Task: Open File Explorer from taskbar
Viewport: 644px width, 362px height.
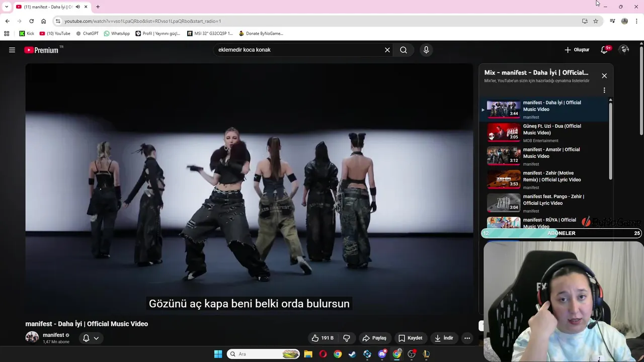Action: pos(308,354)
